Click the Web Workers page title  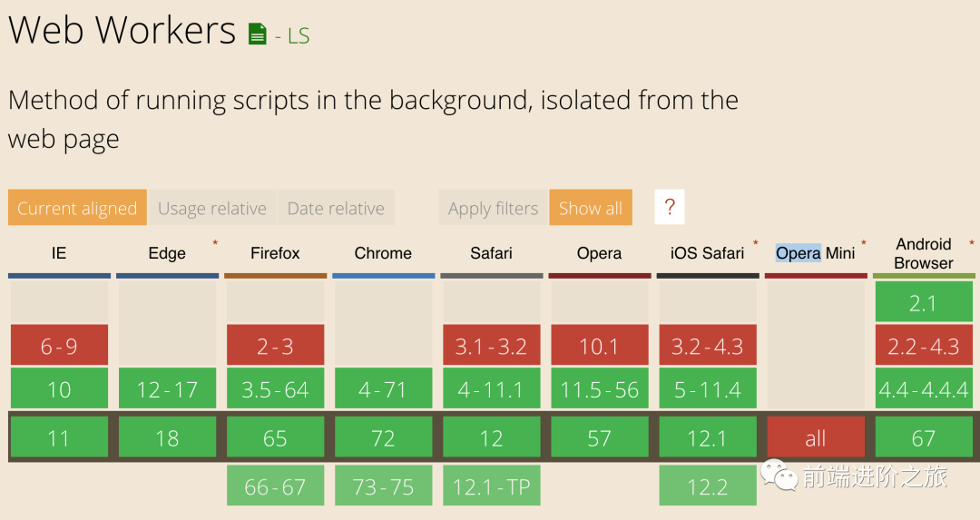[122, 30]
